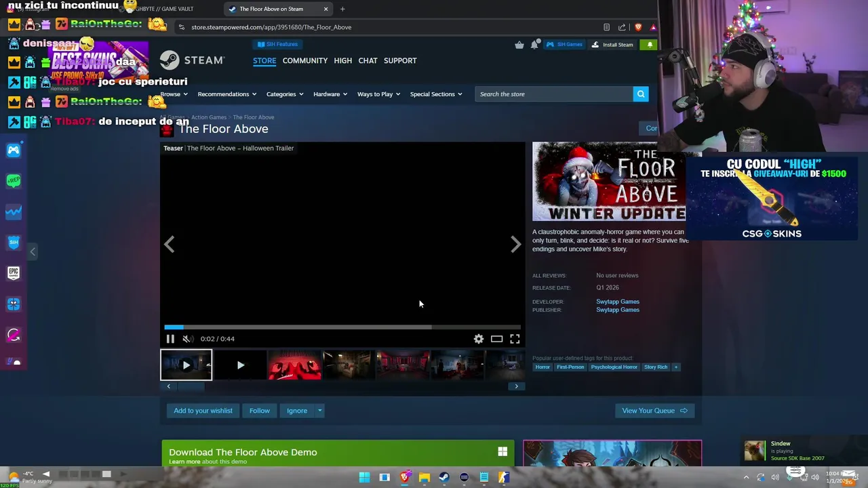This screenshot has width=868, height=488.
Task: Open a new browser tab
Action: pyautogui.click(x=342, y=9)
